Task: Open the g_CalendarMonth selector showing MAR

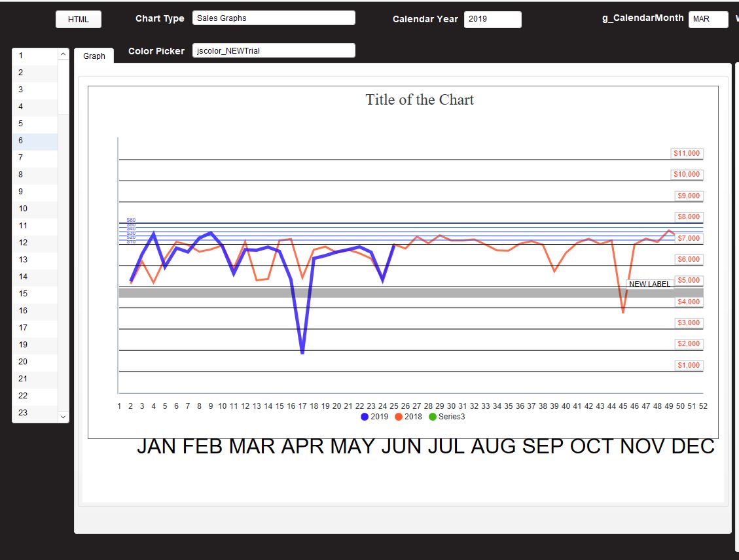Action: point(708,19)
